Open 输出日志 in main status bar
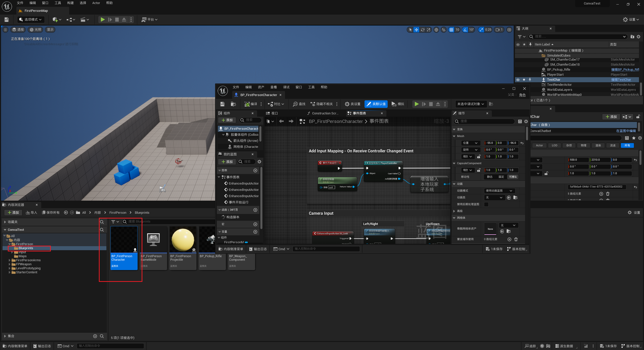The height and width of the screenshot is (350, 644). 42,346
